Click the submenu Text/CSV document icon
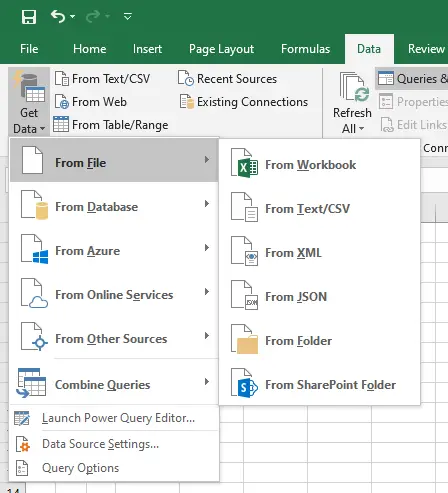This screenshot has width=448, height=493. click(244, 207)
